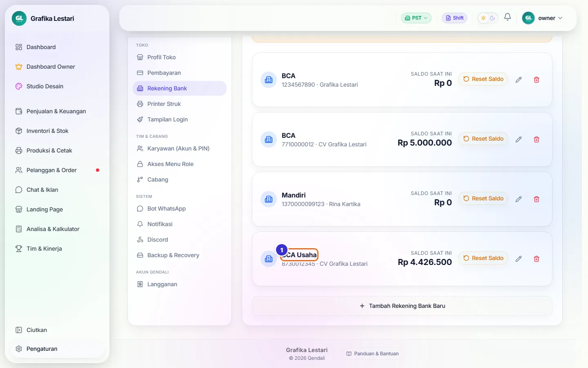Collapse sidebar with Ciutkan

(57, 330)
